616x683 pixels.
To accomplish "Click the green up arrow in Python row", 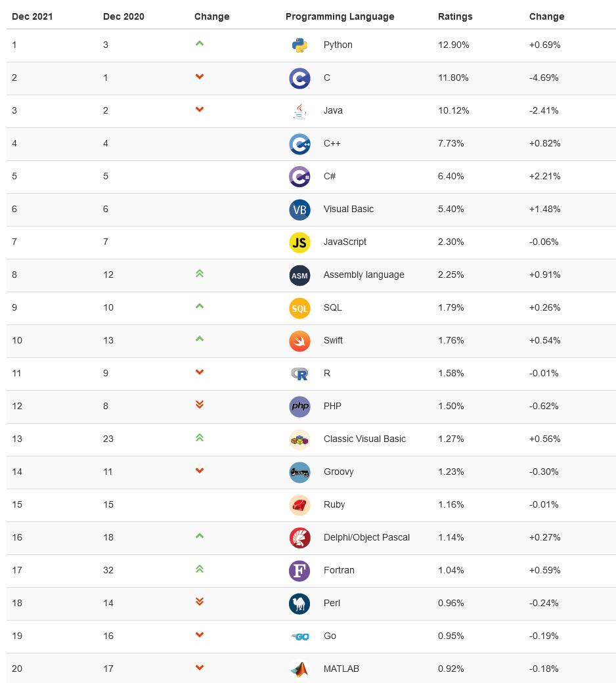I will (x=200, y=44).
